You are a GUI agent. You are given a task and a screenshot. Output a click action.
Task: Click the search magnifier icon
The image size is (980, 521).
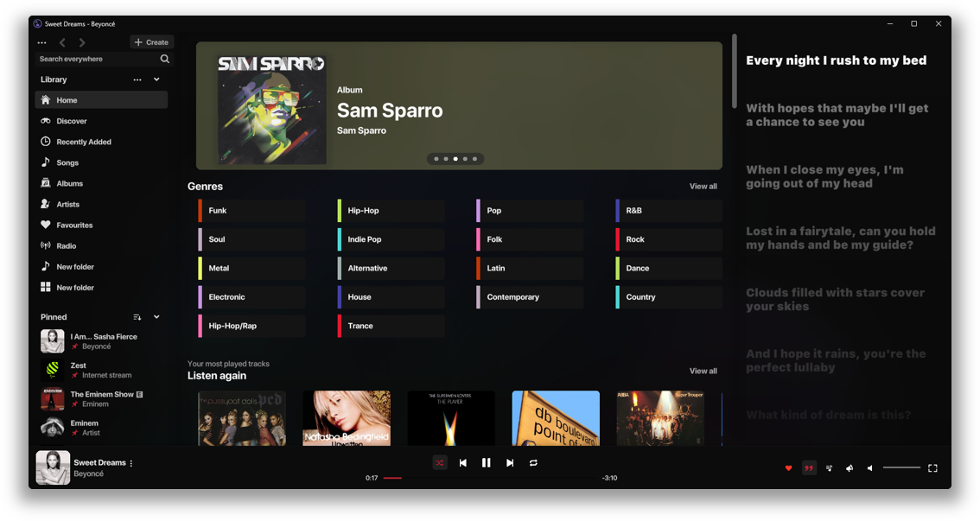point(164,59)
